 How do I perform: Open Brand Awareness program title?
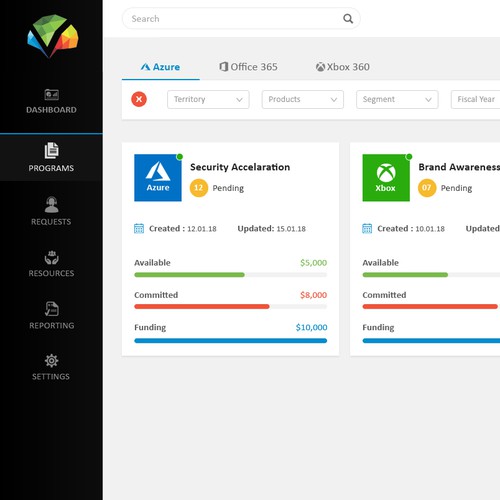point(459,167)
